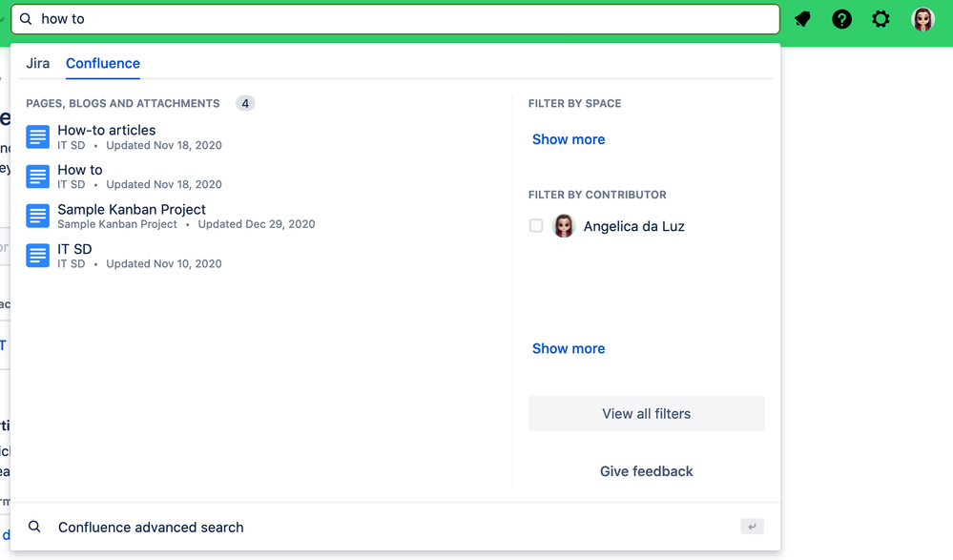Screen dimensions: 953x560
Task: Click the Updated Nov 10, 2020 text
Action: click(x=164, y=263)
